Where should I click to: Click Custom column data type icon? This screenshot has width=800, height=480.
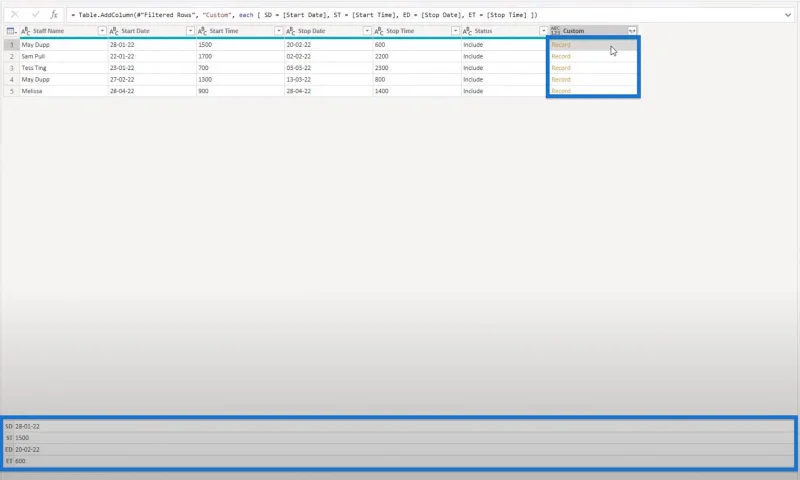click(x=555, y=31)
